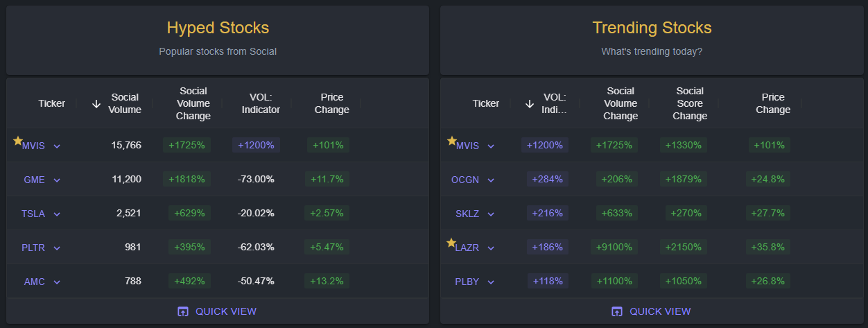This screenshot has width=868, height=328.
Task: Expand the OCGN row chevron
Action: pyautogui.click(x=491, y=180)
